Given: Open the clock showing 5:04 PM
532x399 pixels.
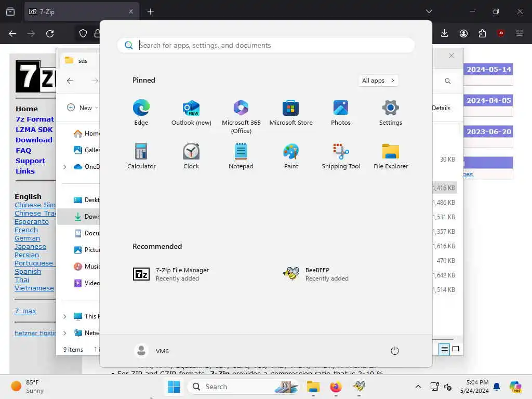Looking at the screenshot, I should 474,387.
